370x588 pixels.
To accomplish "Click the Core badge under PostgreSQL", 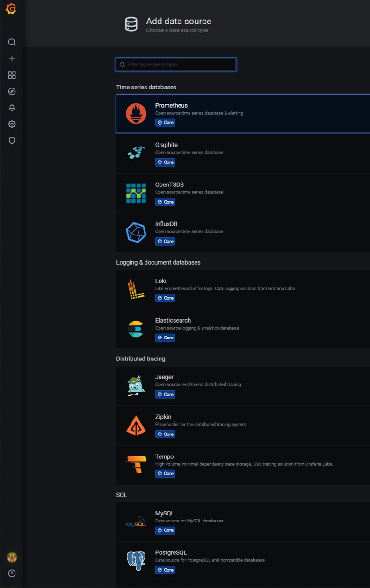I will coord(165,570).
